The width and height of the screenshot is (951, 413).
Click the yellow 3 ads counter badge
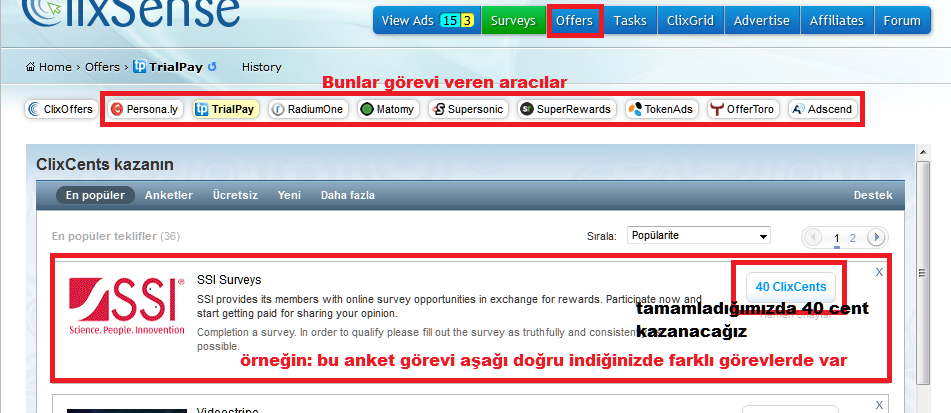[x=467, y=21]
